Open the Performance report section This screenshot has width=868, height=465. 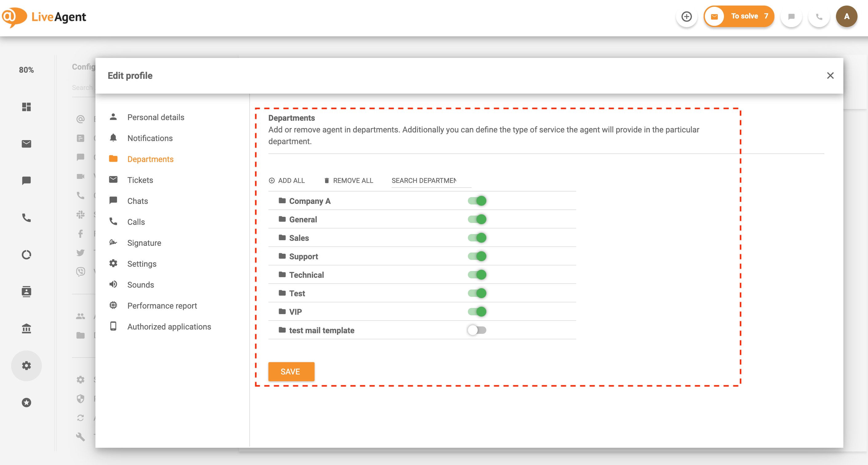[x=162, y=305]
